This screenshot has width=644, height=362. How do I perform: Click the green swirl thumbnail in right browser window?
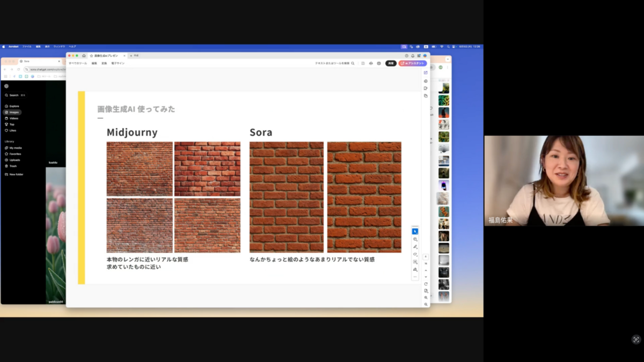click(x=444, y=100)
